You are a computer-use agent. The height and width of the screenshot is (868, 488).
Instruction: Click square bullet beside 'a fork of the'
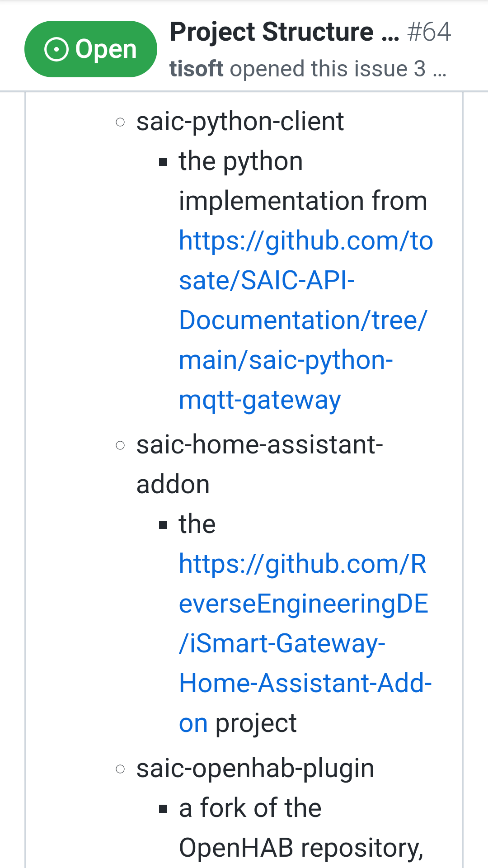tap(163, 809)
